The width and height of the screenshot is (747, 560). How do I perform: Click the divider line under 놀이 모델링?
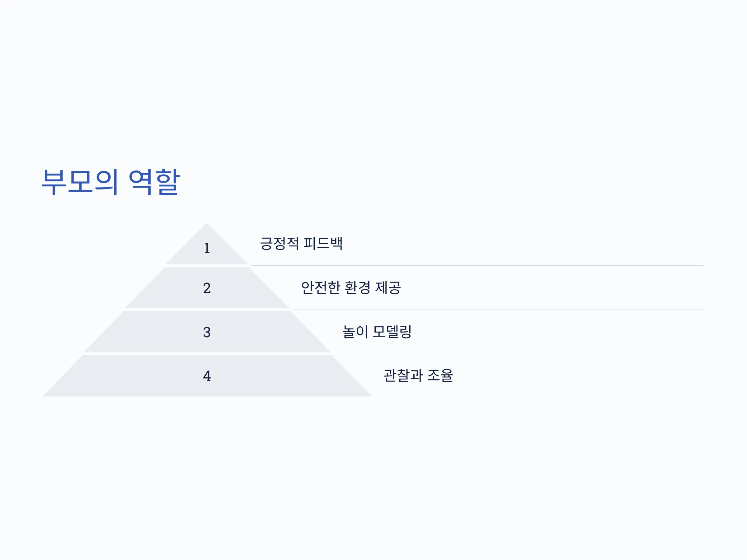click(518, 354)
